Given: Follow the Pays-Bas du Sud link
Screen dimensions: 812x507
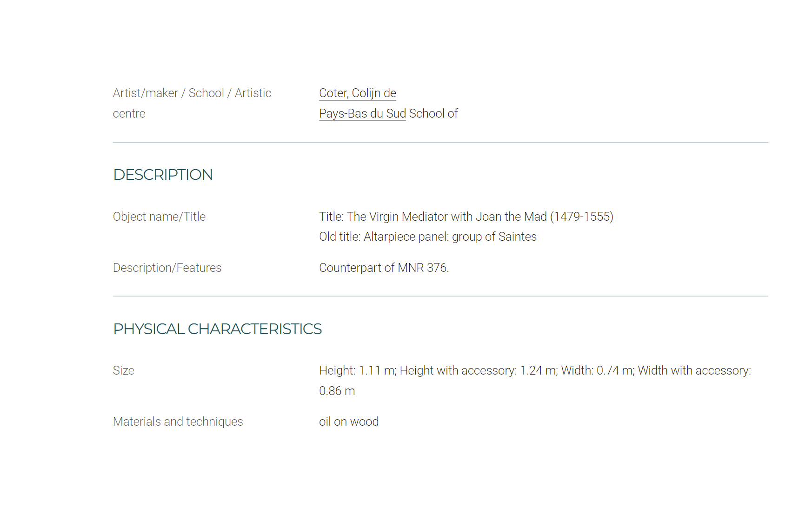Looking at the screenshot, I should click(362, 114).
